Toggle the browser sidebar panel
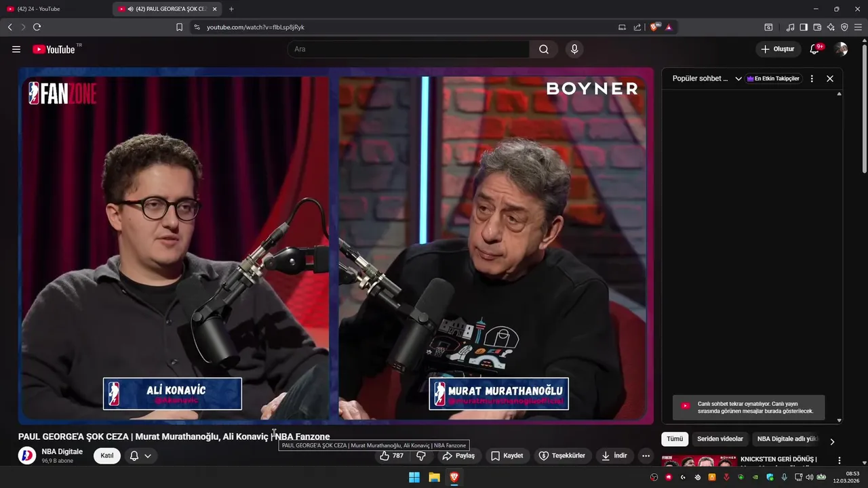This screenshot has height=488, width=868. click(x=804, y=27)
